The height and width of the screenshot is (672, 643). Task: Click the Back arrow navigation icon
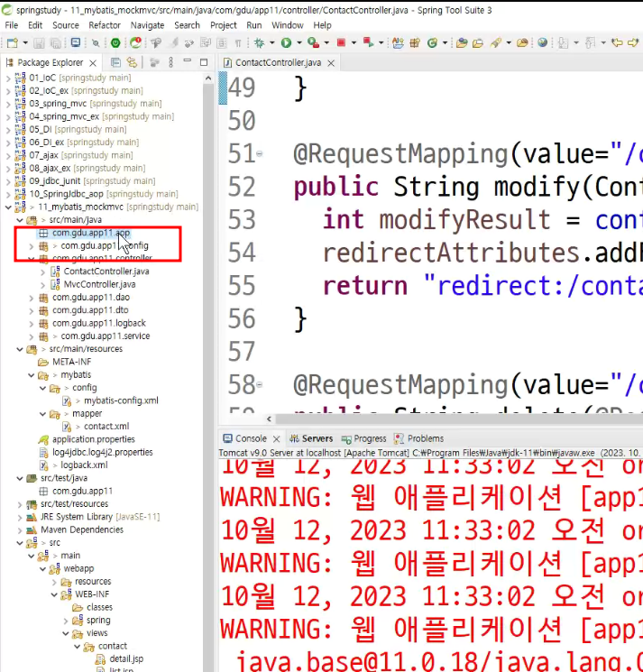click(617, 43)
